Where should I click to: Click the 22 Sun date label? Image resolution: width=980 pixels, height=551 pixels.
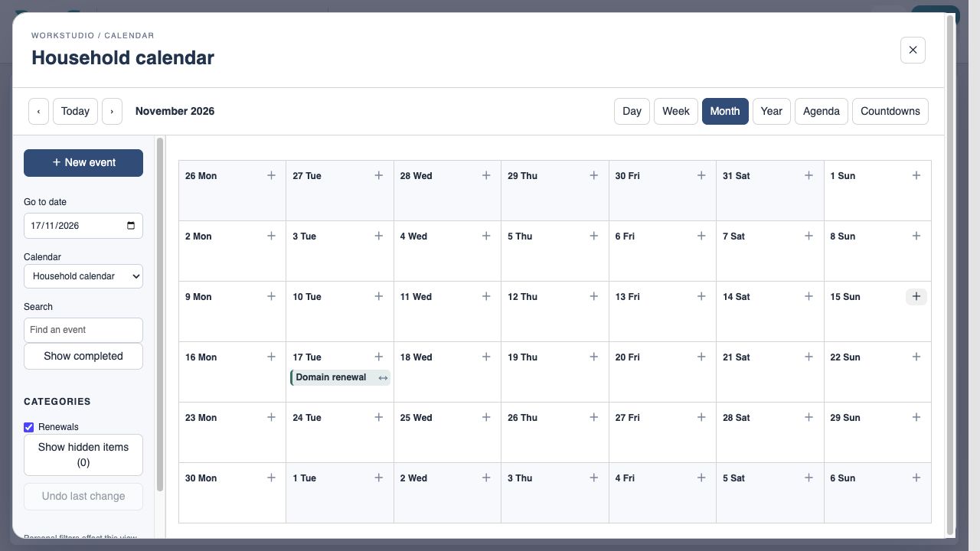click(x=845, y=357)
